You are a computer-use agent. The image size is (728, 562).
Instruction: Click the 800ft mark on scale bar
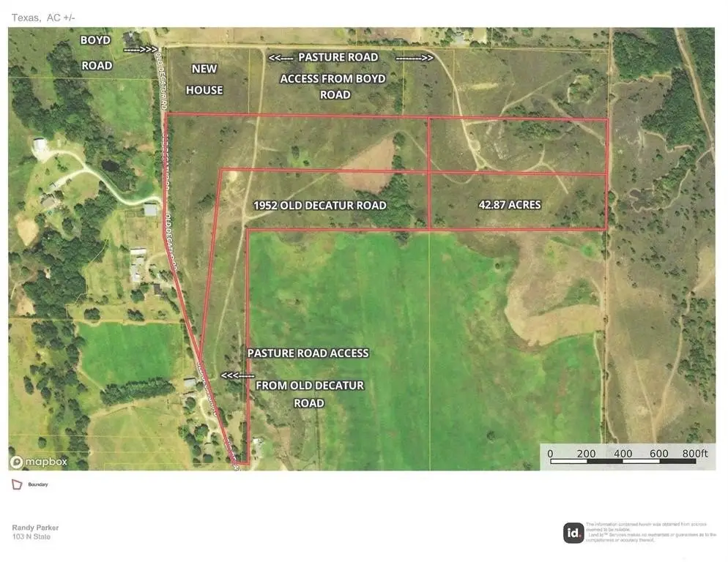point(694,454)
